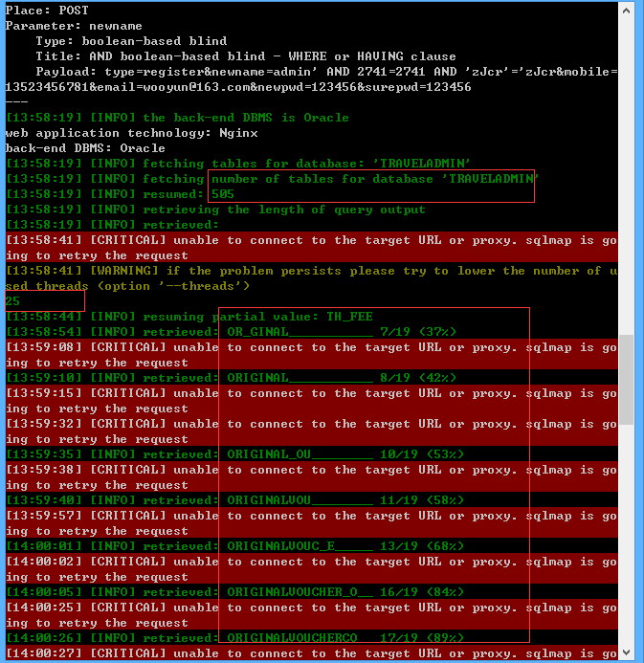Click the 13:59:32 CRITICAL line

pyautogui.click(x=312, y=431)
